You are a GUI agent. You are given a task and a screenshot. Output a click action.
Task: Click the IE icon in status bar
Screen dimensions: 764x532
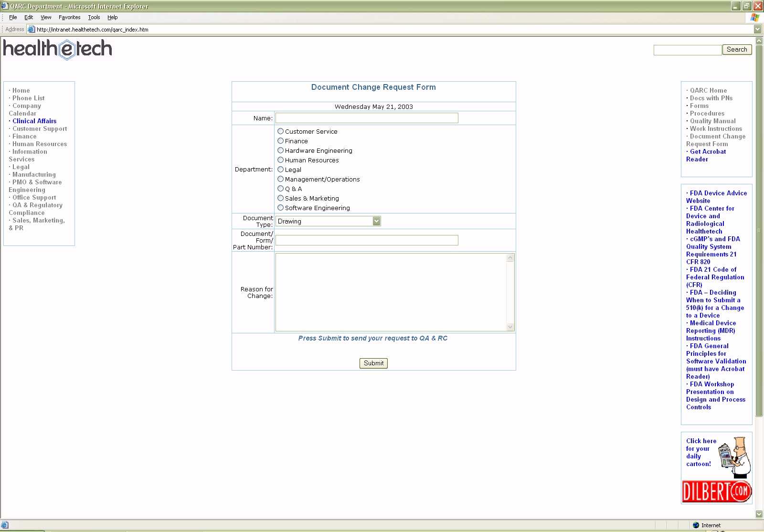(x=5, y=525)
